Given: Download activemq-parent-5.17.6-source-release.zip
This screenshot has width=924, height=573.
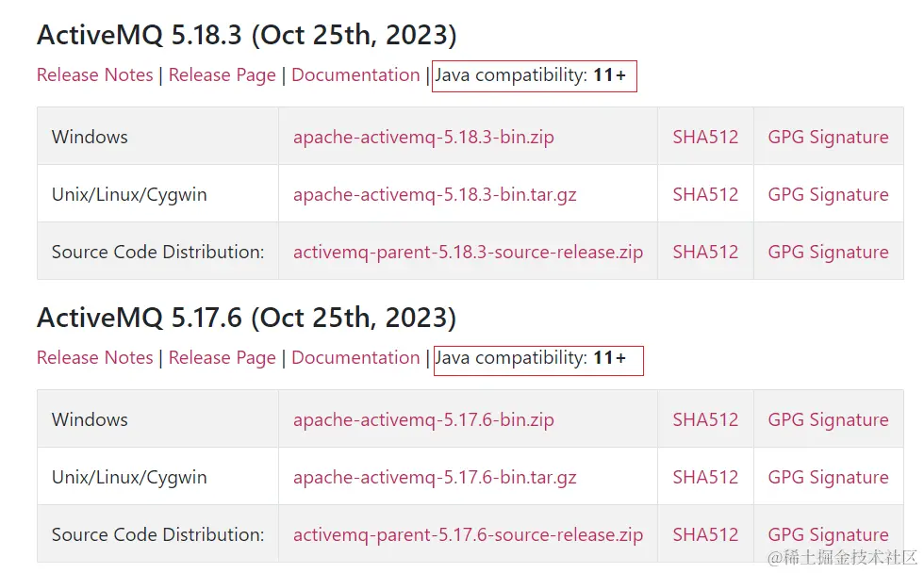Looking at the screenshot, I should tap(468, 535).
